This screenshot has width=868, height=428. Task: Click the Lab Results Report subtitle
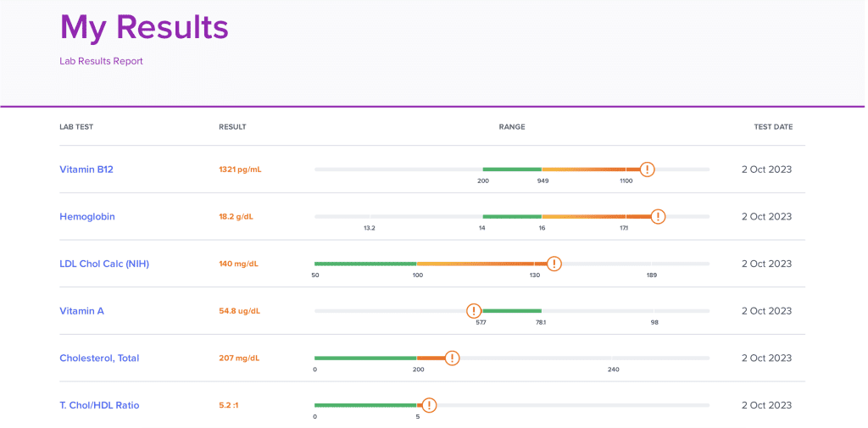click(101, 61)
